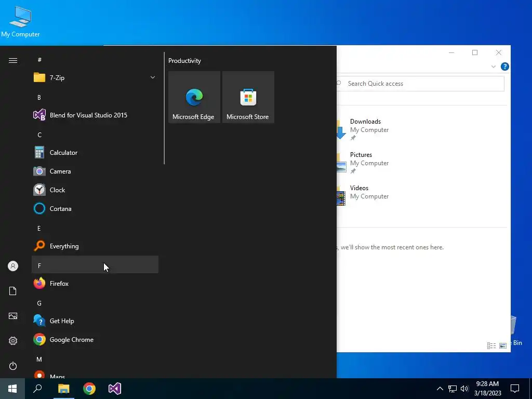Viewport: 532px width, 399px height.
Task: Click the Microsoft Edge tile
Action: pos(194,97)
